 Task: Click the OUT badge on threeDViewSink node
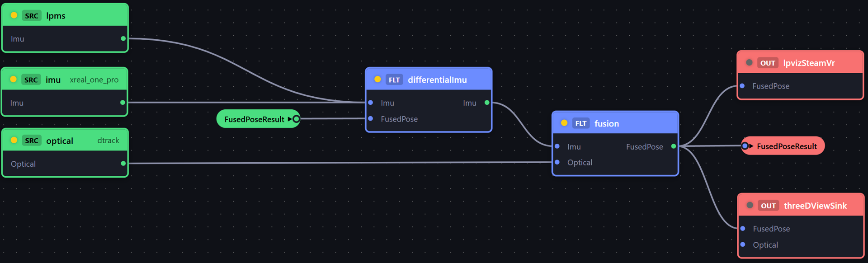pos(768,206)
